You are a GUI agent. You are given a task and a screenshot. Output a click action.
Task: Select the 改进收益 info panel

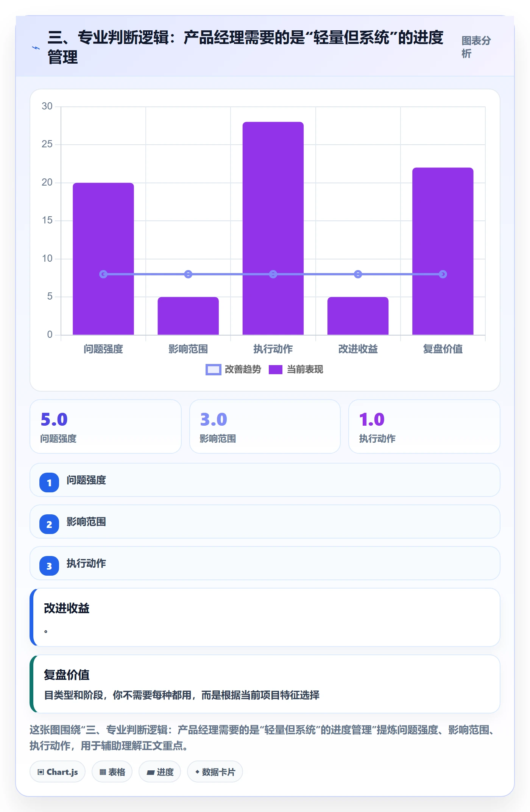click(x=265, y=617)
